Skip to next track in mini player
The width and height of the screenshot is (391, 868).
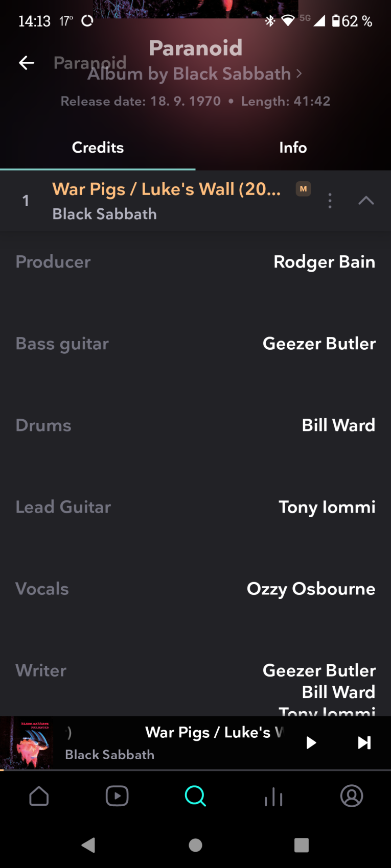pos(364,742)
